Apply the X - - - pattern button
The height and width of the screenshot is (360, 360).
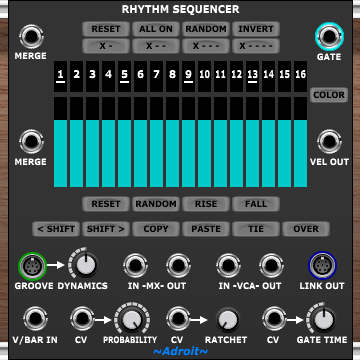pos(206,46)
